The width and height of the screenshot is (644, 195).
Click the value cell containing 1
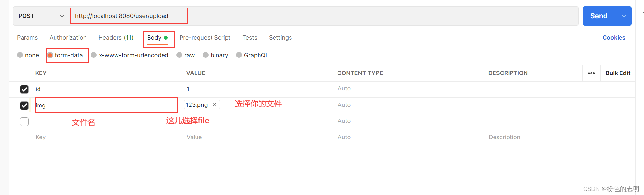(257, 89)
